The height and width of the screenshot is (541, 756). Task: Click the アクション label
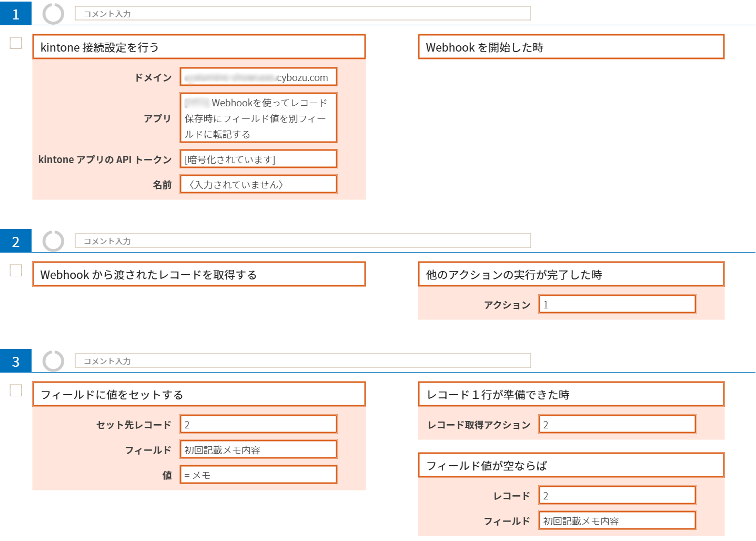[x=508, y=305]
